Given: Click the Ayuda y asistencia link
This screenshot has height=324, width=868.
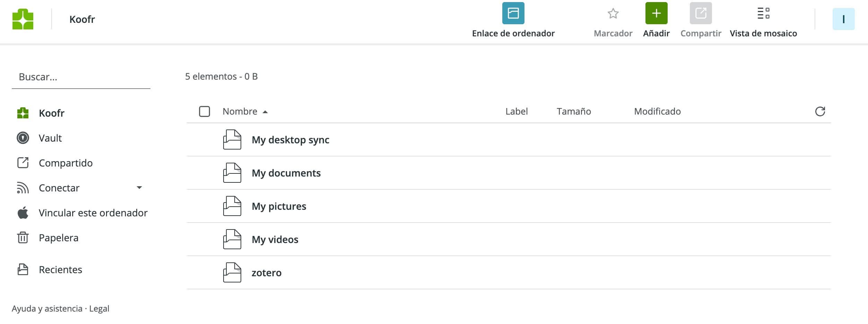Looking at the screenshot, I should (x=47, y=308).
